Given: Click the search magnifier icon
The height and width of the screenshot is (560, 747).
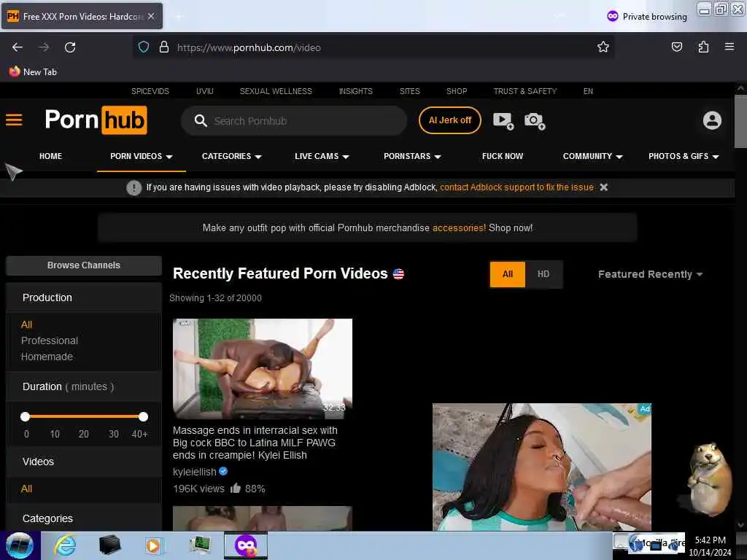Looking at the screenshot, I should pos(201,120).
